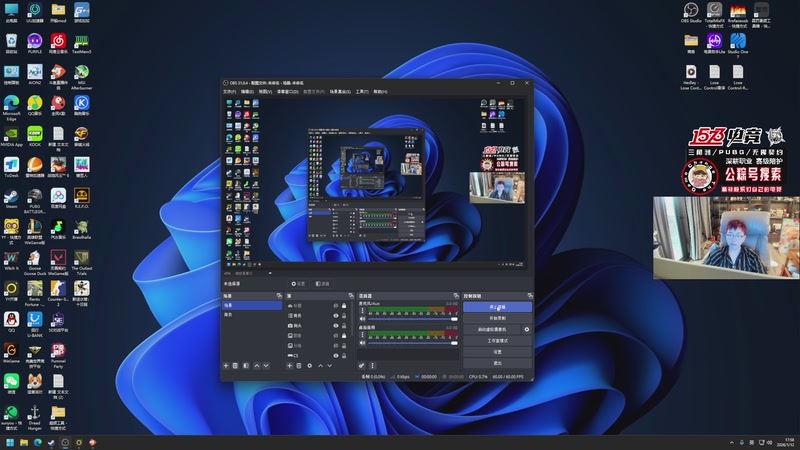Open the Counter-Strike 2 desktop shortcut
Image resolution: width=800 pixels, height=450 pixels.
58,293
